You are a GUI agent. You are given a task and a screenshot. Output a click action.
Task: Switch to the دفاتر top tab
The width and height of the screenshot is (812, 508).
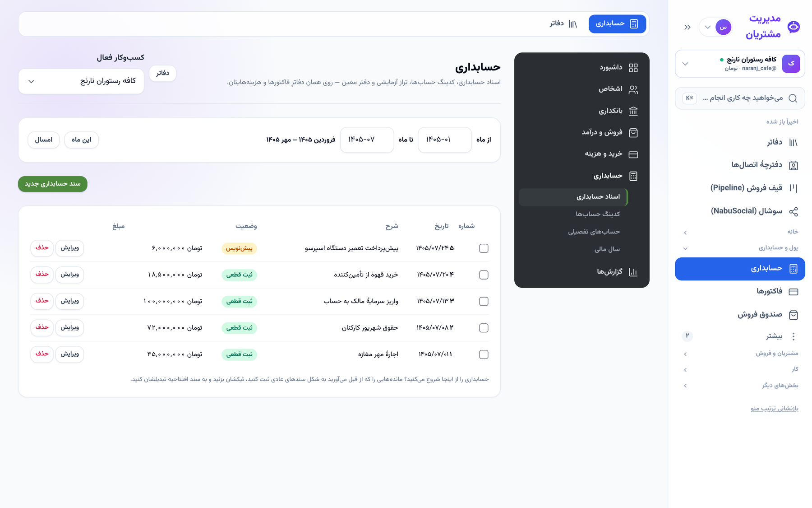tap(563, 24)
